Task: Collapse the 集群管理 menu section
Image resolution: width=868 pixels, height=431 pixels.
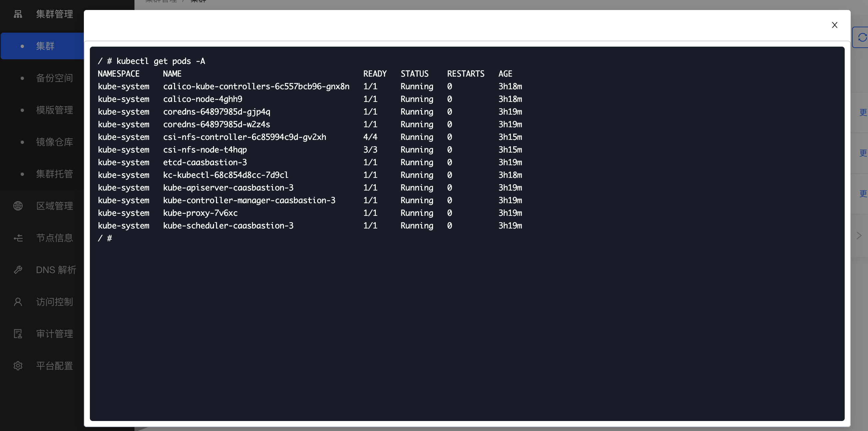Action: point(54,14)
